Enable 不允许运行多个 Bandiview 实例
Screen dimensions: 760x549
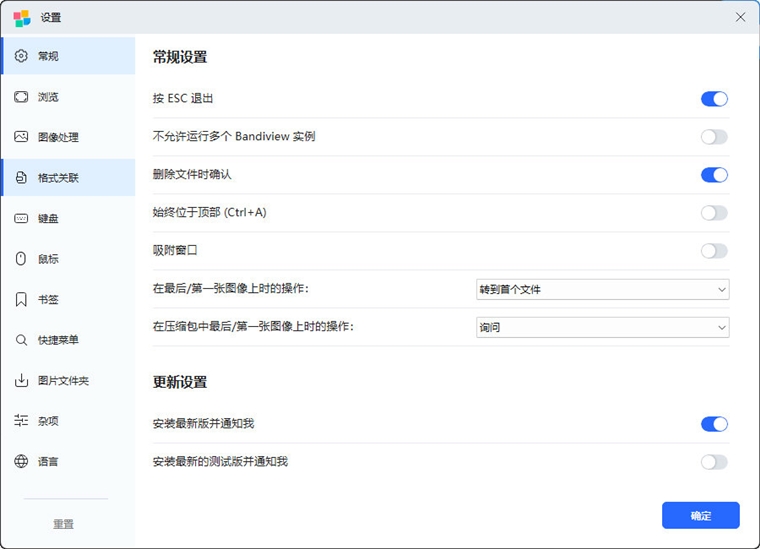tap(714, 137)
